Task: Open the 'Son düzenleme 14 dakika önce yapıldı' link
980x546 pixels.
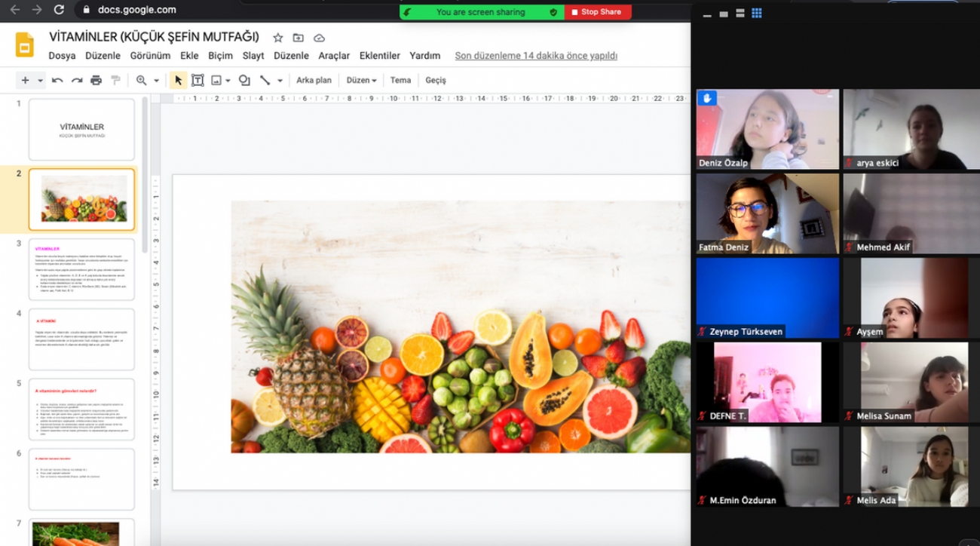Action: click(536, 56)
